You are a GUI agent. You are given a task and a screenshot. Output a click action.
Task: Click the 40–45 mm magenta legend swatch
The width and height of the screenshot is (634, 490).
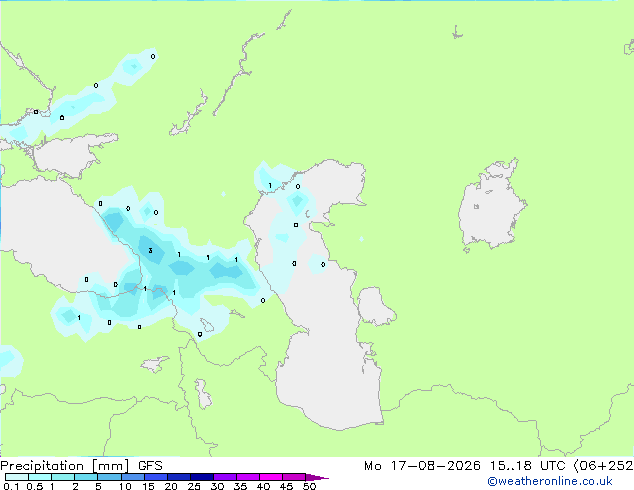(x=271, y=477)
